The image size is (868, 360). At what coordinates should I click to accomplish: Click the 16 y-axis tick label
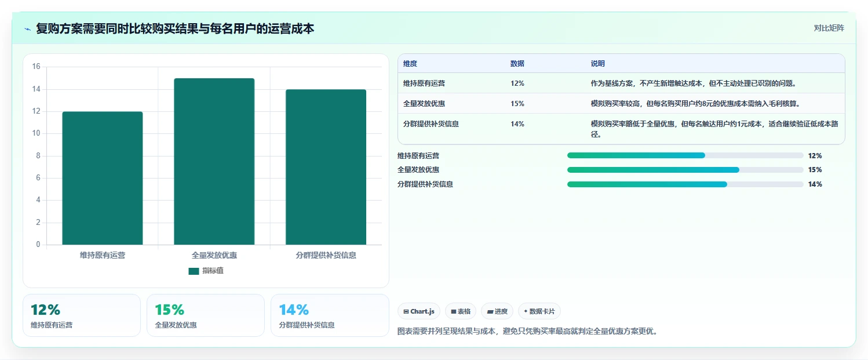[36, 67]
